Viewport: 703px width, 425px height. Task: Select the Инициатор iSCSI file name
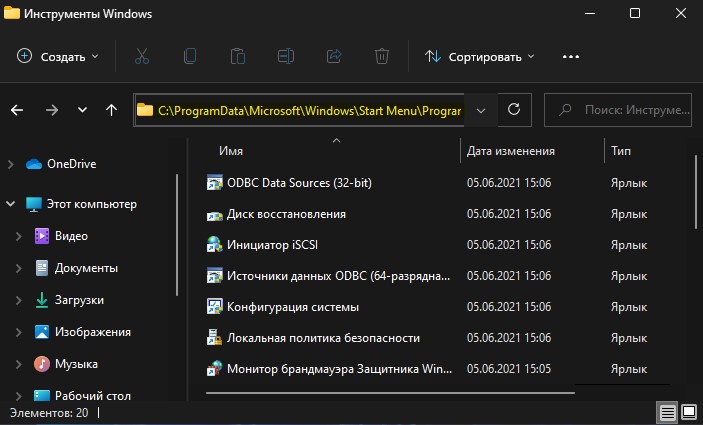pos(272,245)
